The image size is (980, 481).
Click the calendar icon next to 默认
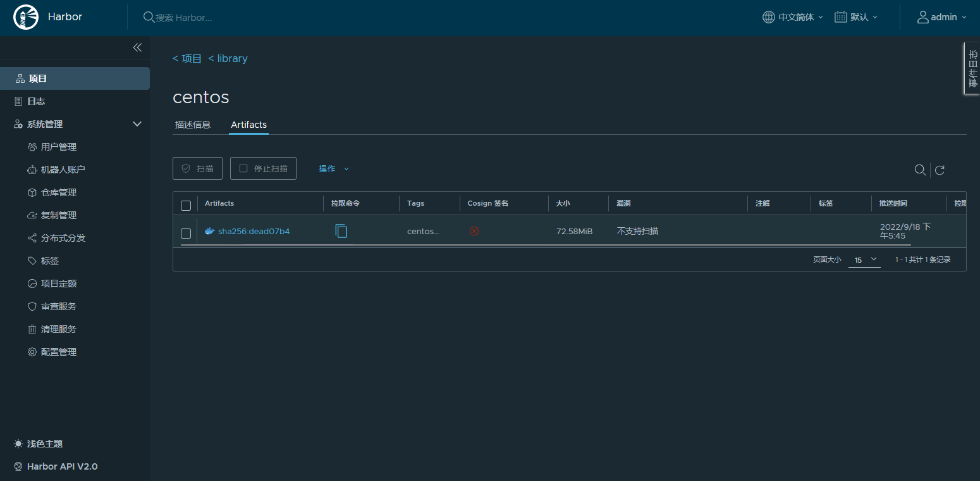pos(841,17)
